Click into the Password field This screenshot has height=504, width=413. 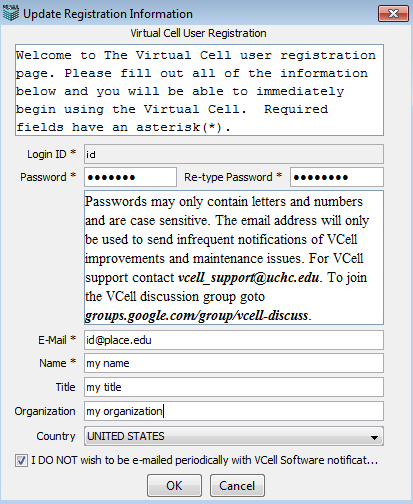[x=130, y=177]
